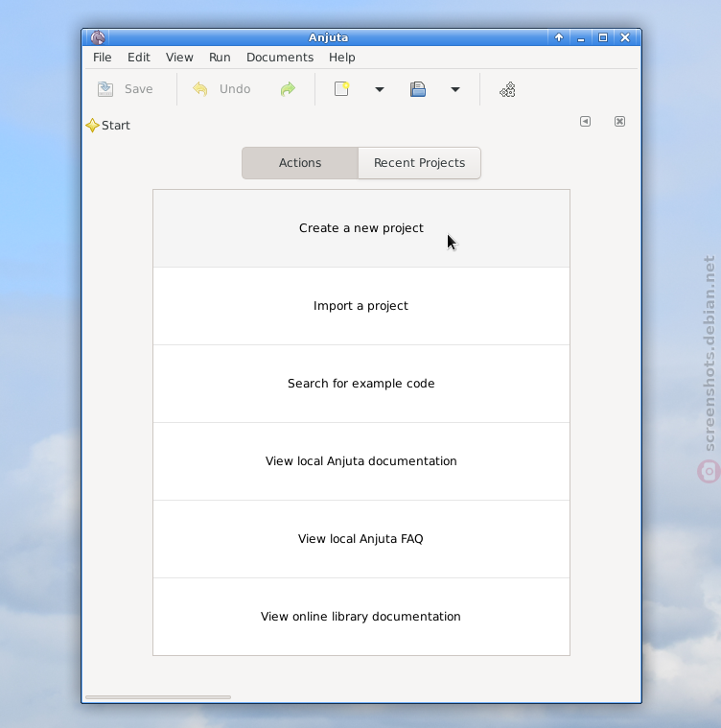Click the Start panel label

tap(115, 126)
